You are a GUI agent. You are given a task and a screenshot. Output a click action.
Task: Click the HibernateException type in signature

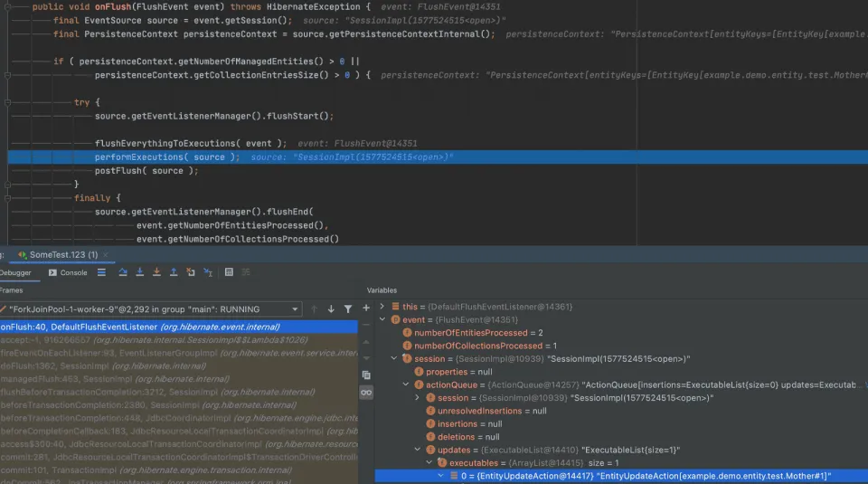[x=314, y=6]
